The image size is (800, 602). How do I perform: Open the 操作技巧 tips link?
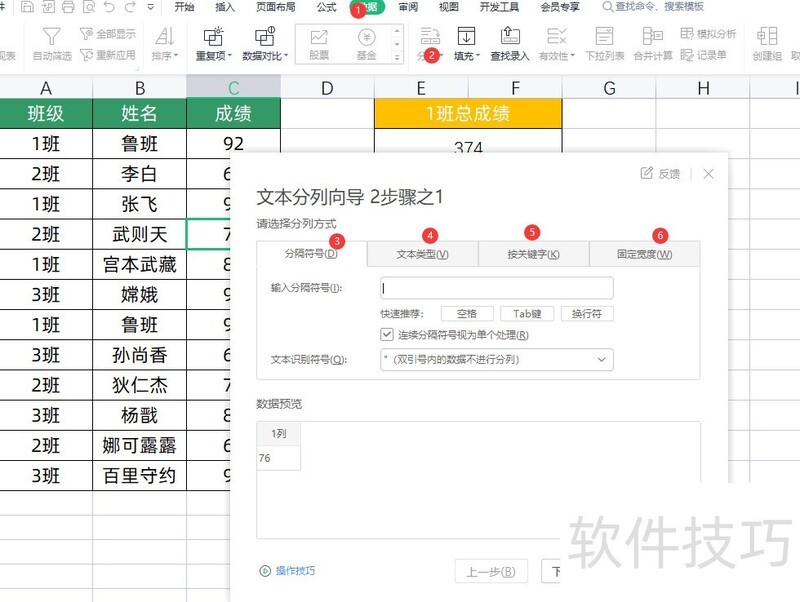287,571
